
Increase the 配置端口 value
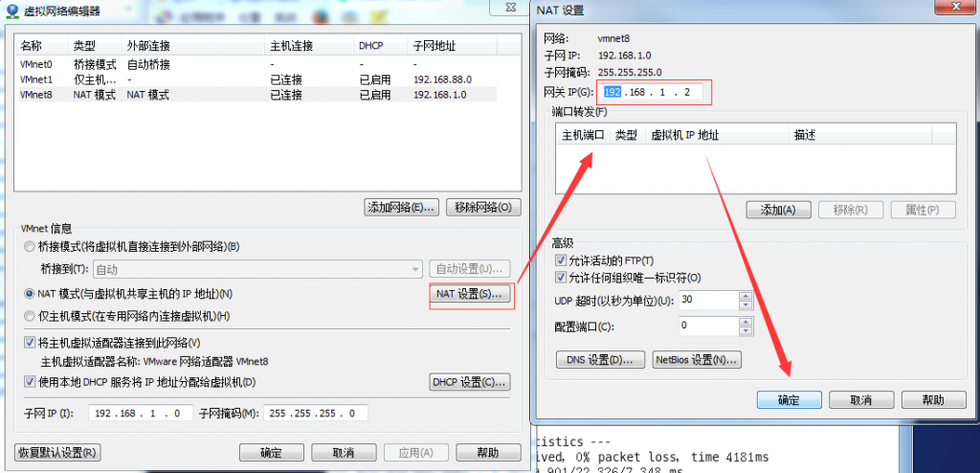point(745,322)
